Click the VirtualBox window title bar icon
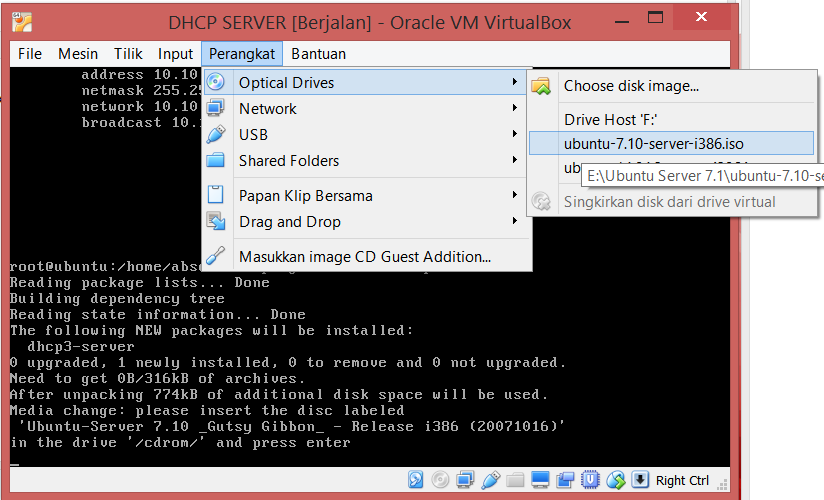 coord(22,22)
